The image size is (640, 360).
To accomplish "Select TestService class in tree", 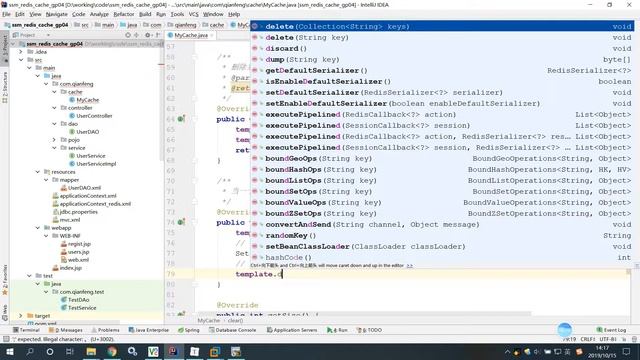I will click(78, 308).
